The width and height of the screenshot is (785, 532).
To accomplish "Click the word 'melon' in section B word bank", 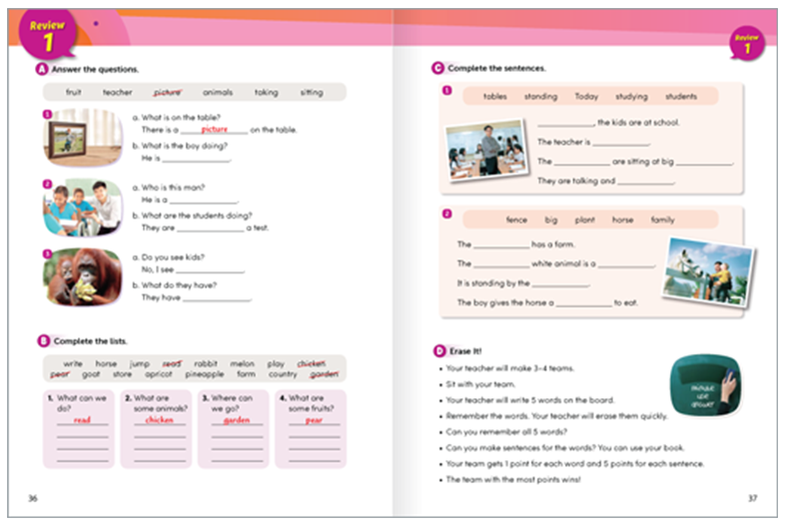I will 243,363.
